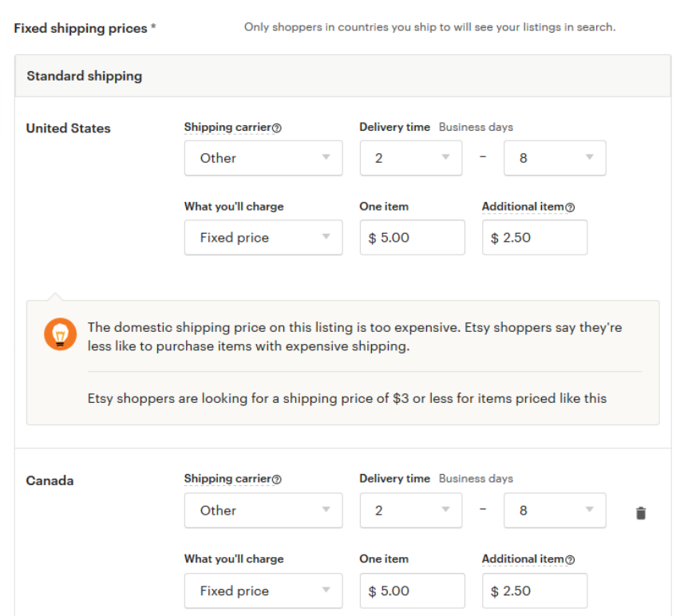Screen dimensions: 684x616
Task: Click the United States Shipping carrier label
Action: (227, 127)
